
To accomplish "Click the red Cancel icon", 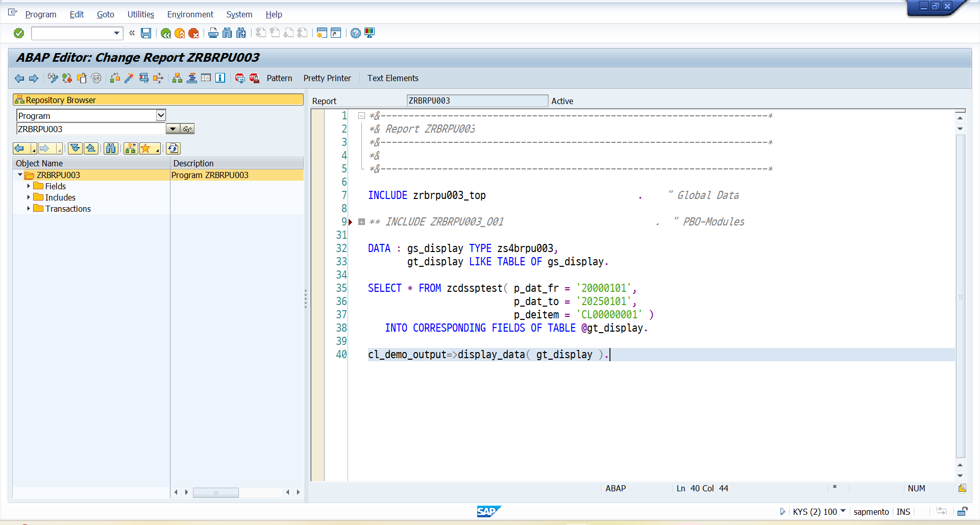I will (x=193, y=33).
